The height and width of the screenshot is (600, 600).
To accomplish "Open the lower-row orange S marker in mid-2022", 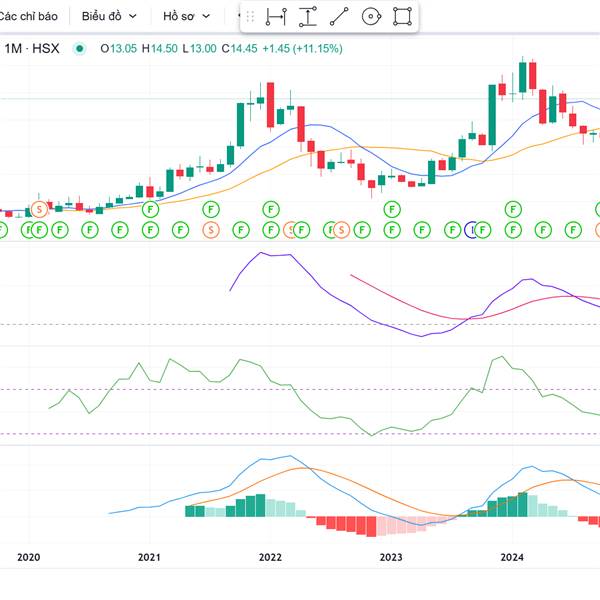I will click(341, 230).
